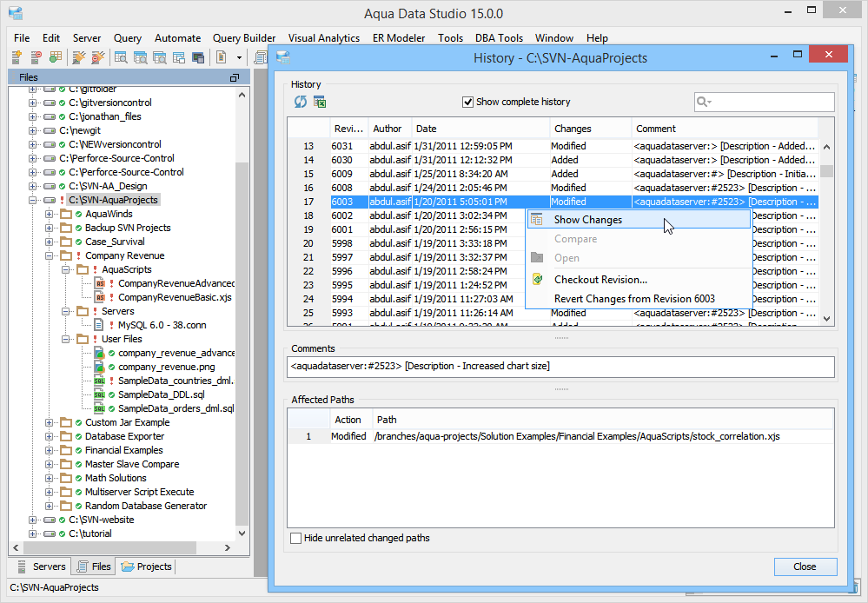The image size is (868, 603).
Task: Switch to the Projects tab
Action: [147, 567]
